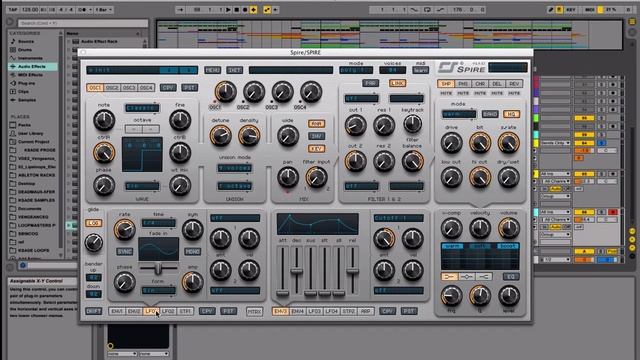
Task: Select the Audio Effects category
Action: pos(32,67)
